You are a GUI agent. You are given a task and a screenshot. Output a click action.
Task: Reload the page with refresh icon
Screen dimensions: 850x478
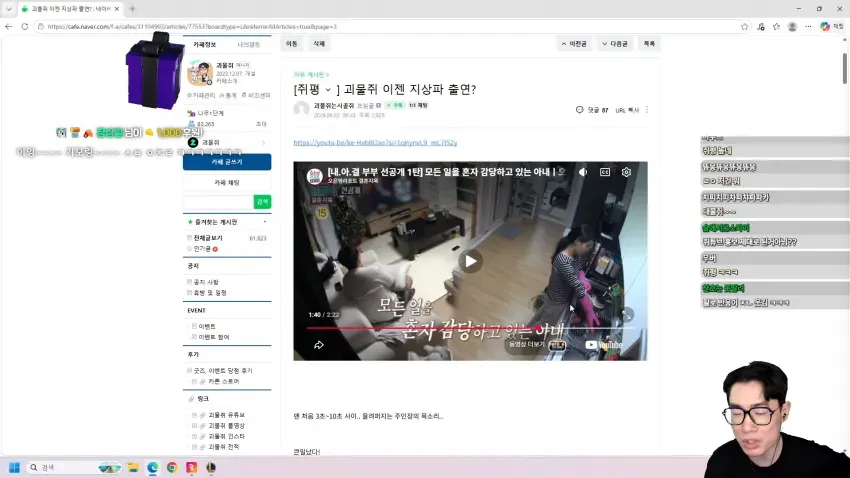click(x=24, y=27)
